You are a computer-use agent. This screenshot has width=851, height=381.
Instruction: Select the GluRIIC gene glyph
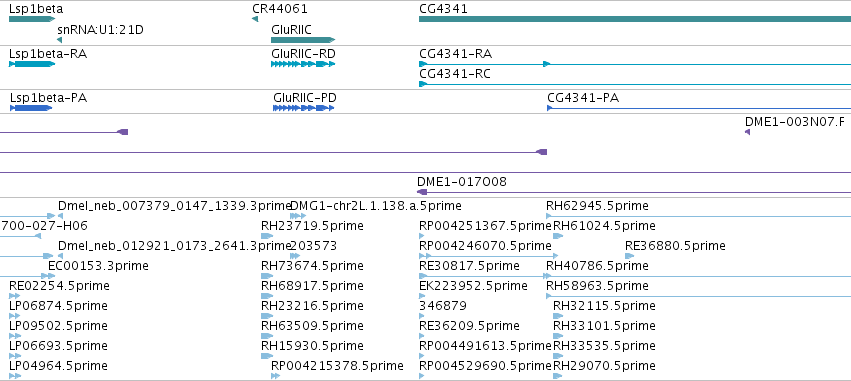pyautogui.click(x=303, y=40)
